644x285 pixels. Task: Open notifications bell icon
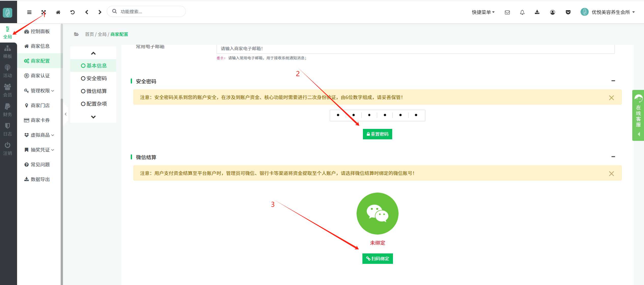522,12
